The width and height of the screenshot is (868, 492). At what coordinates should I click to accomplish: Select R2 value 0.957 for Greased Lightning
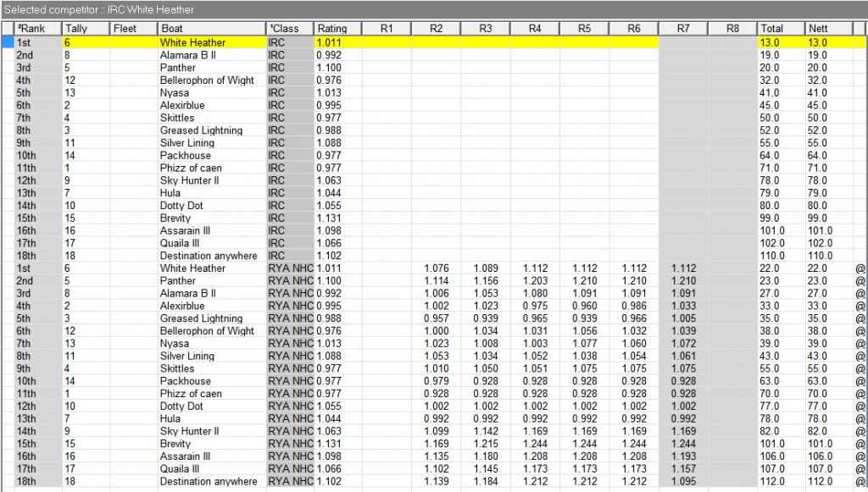pos(437,318)
